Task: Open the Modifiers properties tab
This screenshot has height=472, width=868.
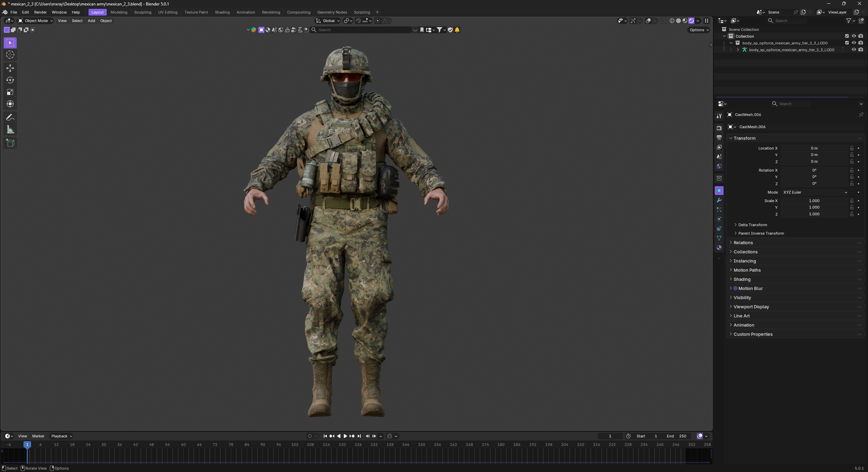Action: [719, 200]
